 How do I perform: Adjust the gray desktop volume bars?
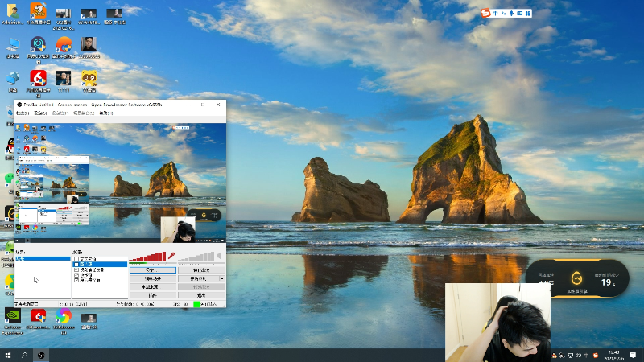click(196, 257)
